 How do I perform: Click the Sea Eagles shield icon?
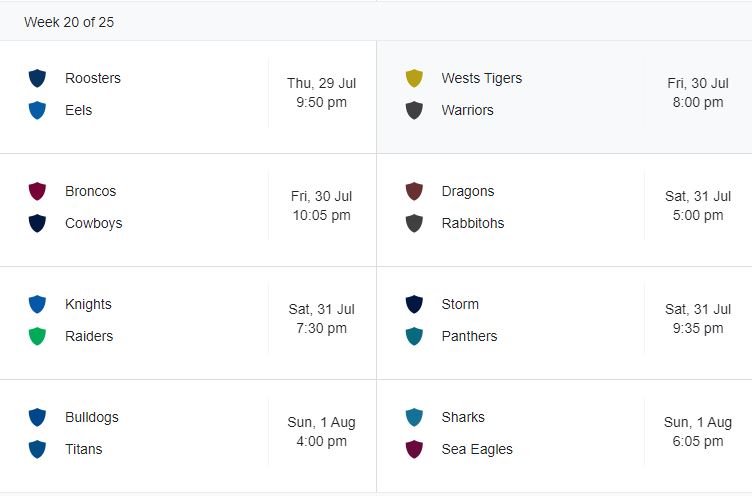point(414,449)
